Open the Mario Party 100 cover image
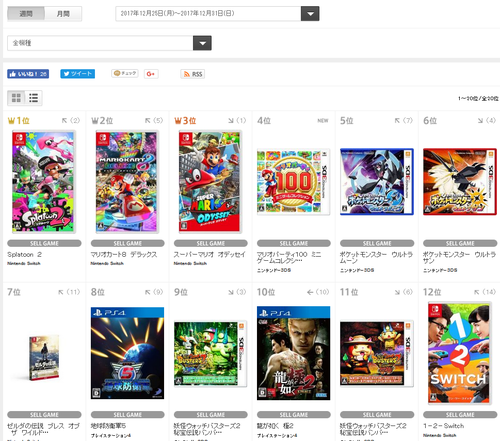 293,182
